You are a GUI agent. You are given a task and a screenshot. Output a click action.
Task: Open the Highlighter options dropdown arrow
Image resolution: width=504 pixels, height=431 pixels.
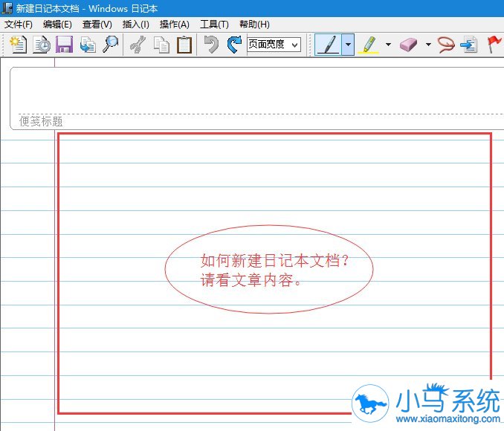click(x=388, y=45)
